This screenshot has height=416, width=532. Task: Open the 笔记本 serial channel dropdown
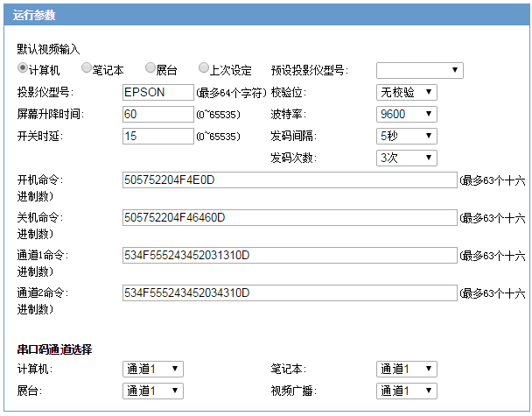point(406,369)
